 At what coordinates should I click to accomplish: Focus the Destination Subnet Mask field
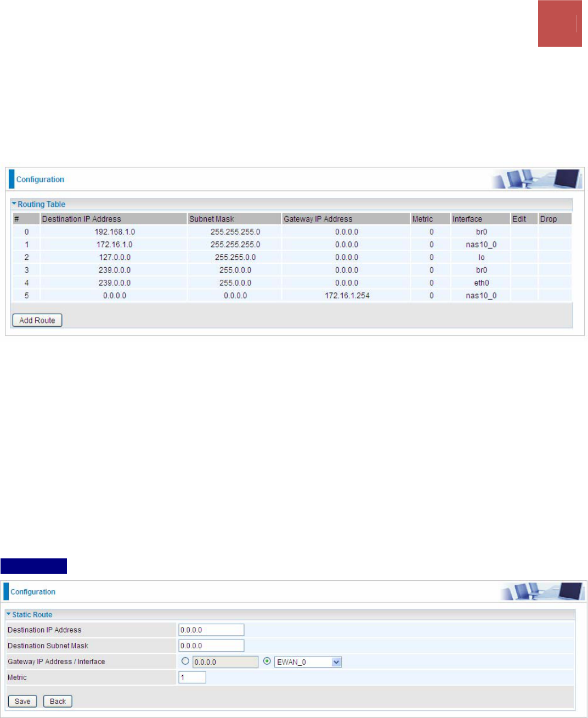tap(211, 646)
